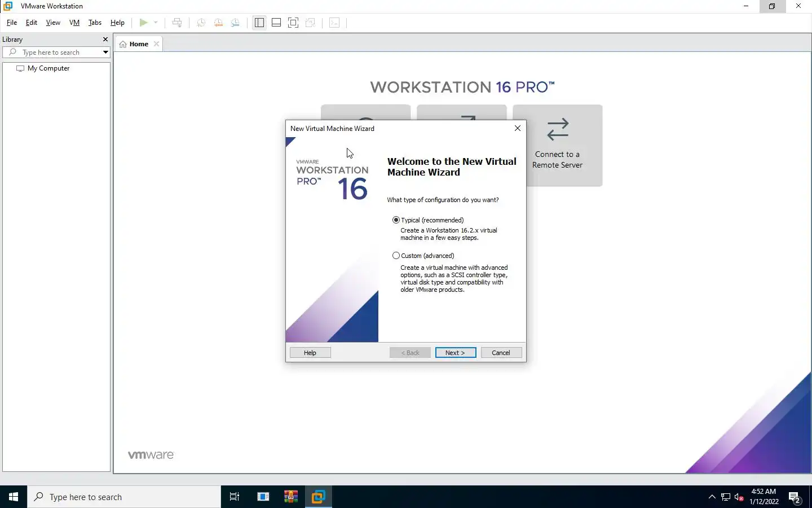The height and width of the screenshot is (508, 812).
Task: Click the Revert to Snapshot toolbar icon
Action: [x=218, y=23]
